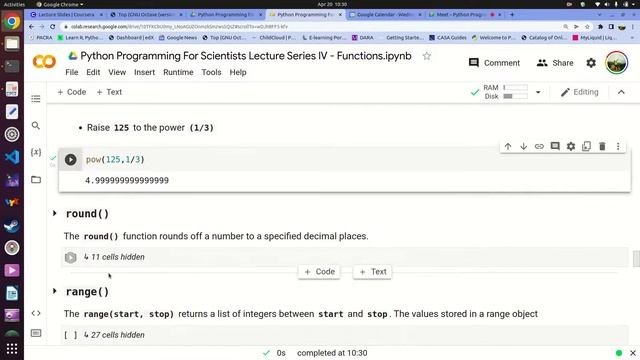
Task: Open the Editing mode dropdown
Action: coord(580,92)
